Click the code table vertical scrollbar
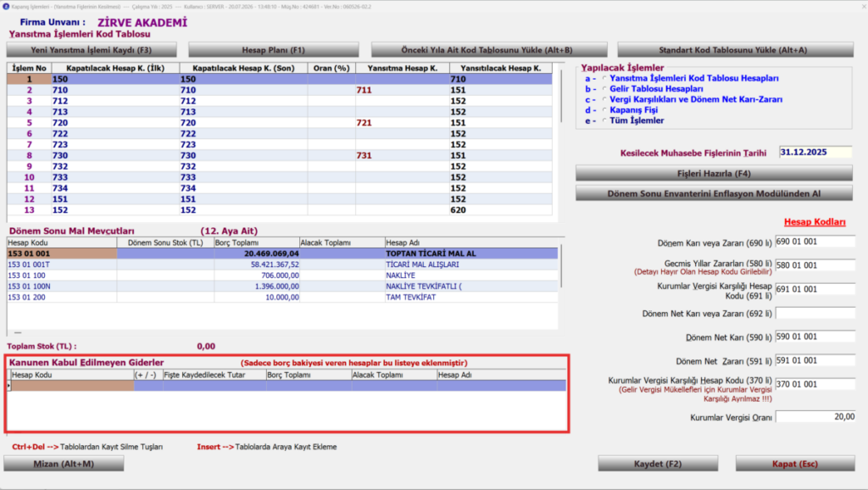Viewport: 868px width, 490px height. pyautogui.click(x=561, y=95)
